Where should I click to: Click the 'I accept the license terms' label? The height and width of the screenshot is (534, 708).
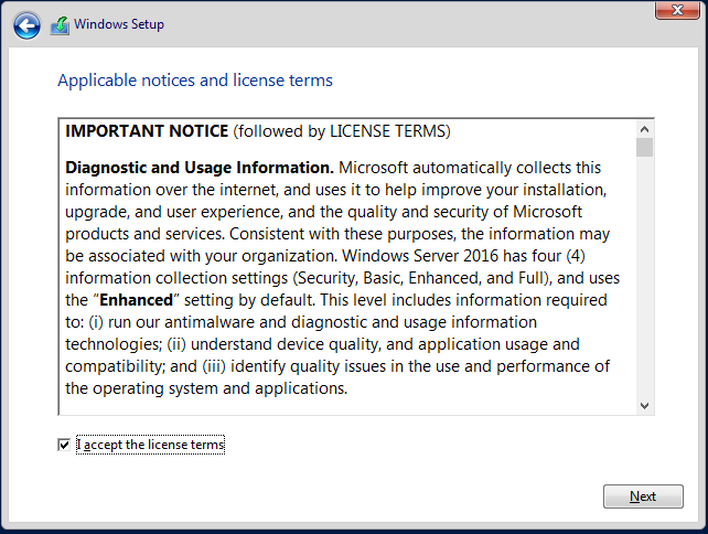click(150, 445)
